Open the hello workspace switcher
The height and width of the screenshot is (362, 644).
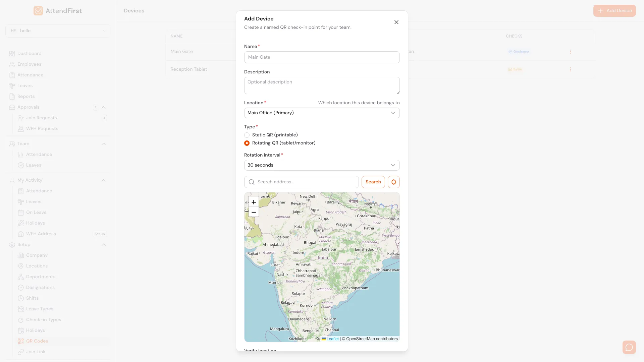(58, 31)
